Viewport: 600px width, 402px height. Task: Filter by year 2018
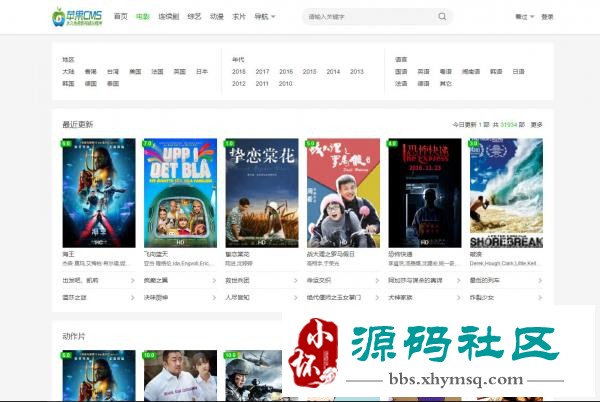point(239,72)
